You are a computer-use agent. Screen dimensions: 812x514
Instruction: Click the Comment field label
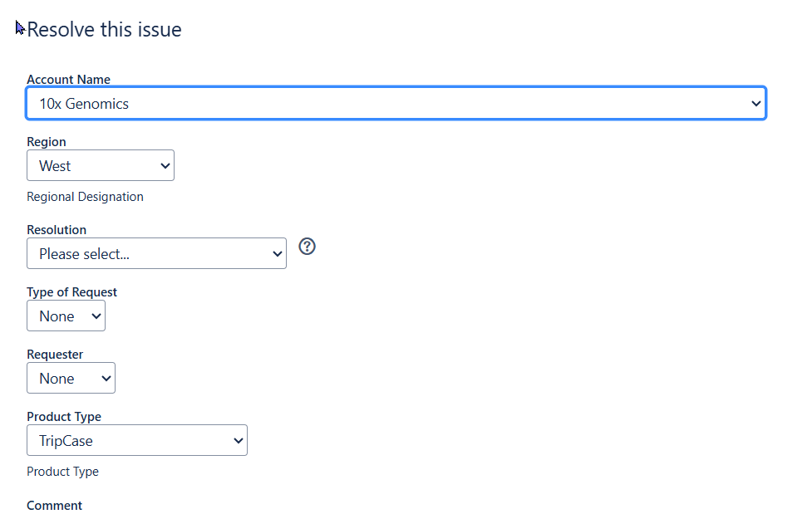tap(54, 505)
